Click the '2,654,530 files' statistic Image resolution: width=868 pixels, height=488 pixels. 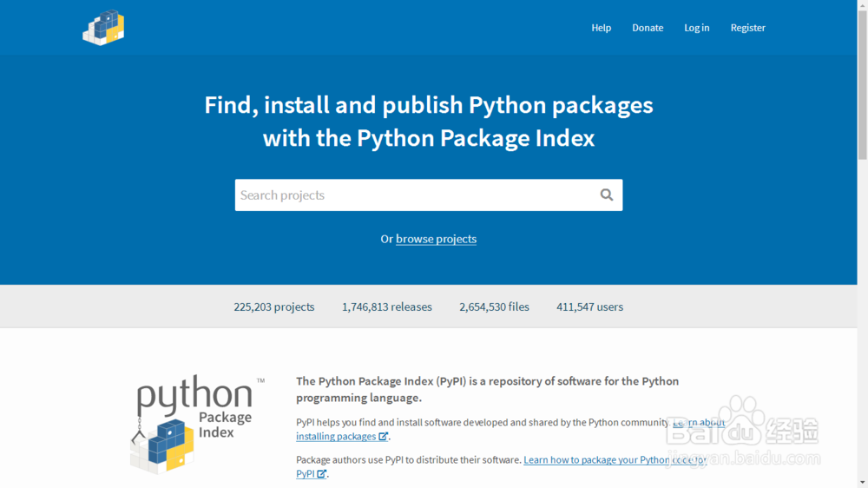tap(494, 307)
